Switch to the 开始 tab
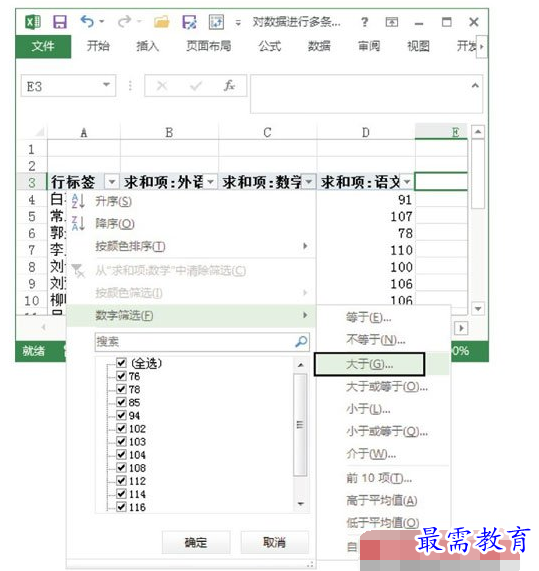539x571 pixels. tap(98, 46)
